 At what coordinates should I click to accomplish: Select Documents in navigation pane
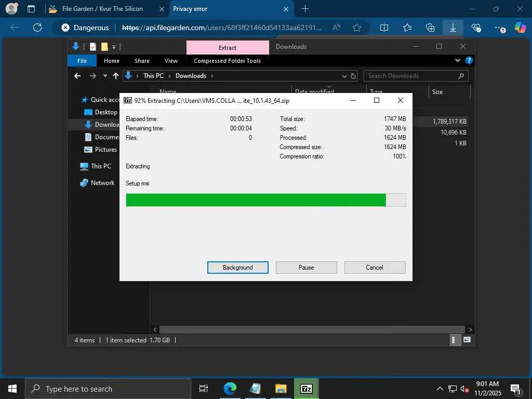pyautogui.click(x=102, y=137)
